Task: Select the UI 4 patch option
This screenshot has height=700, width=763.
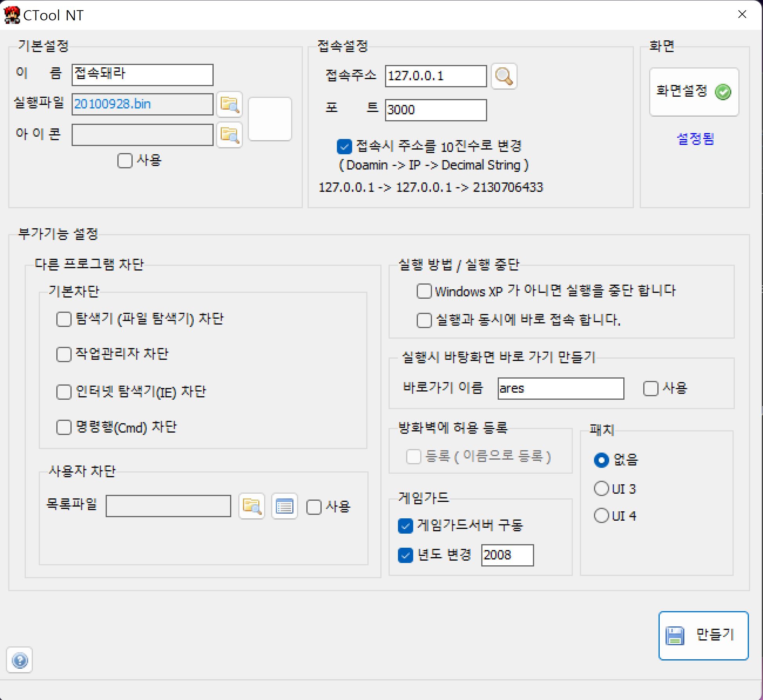Action: 601,516
